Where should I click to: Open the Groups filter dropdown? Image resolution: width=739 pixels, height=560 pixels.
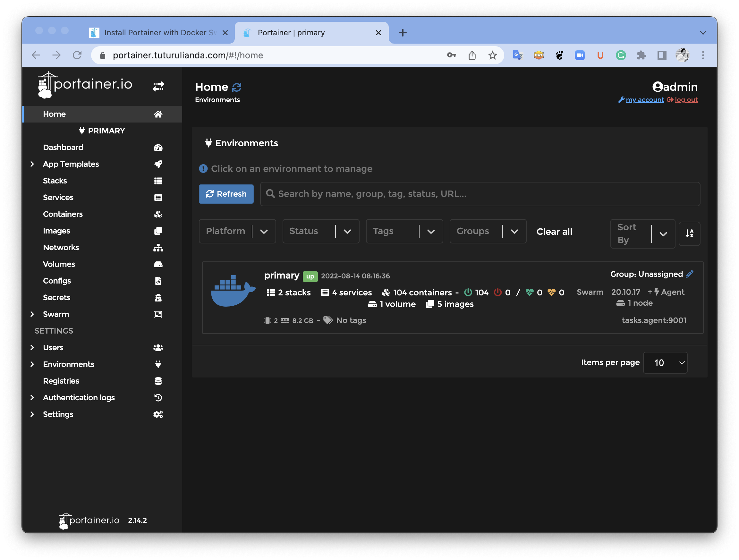pyautogui.click(x=488, y=232)
